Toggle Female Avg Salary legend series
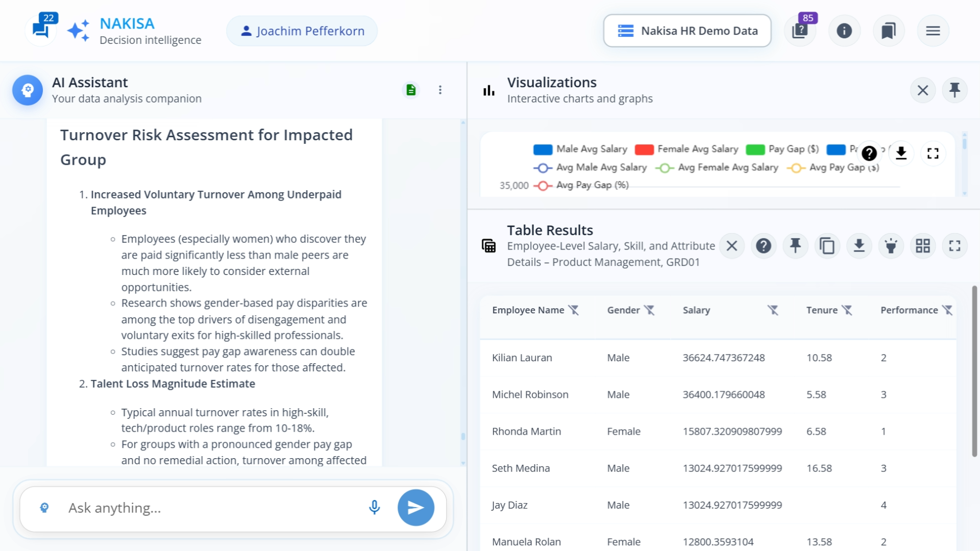 click(x=687, y=149)
